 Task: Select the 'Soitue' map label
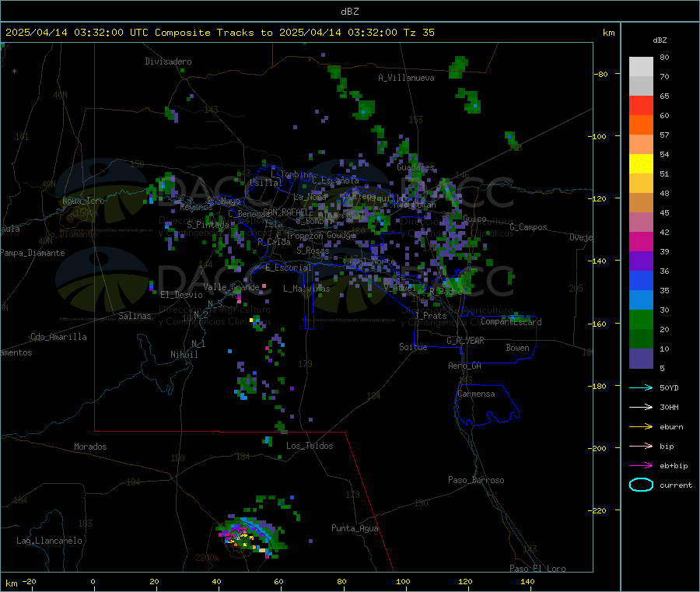[413, 347]
